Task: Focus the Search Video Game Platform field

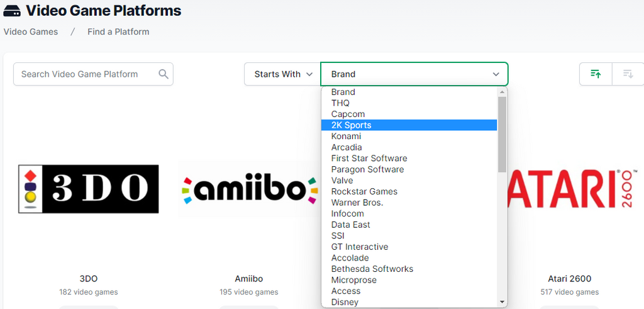Action: (x=86, y=74)
